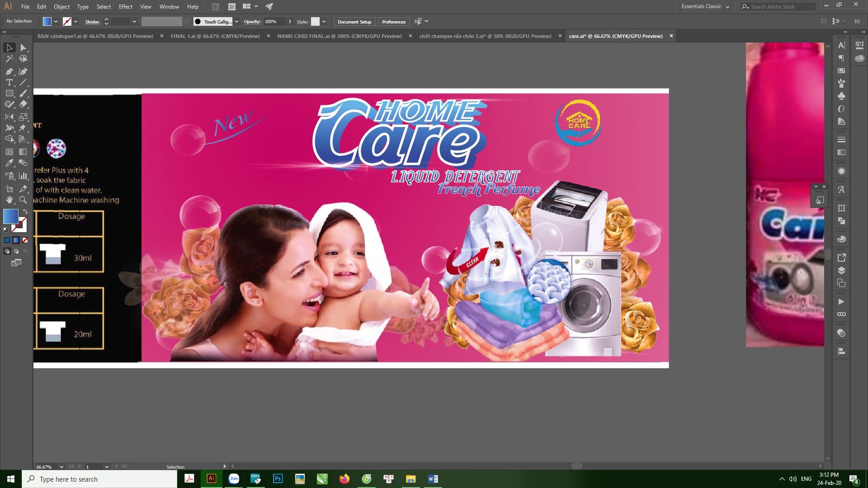Open the graphic Style dropdown
The width and height of the screenshot is (868, 488).
(324, 22)
